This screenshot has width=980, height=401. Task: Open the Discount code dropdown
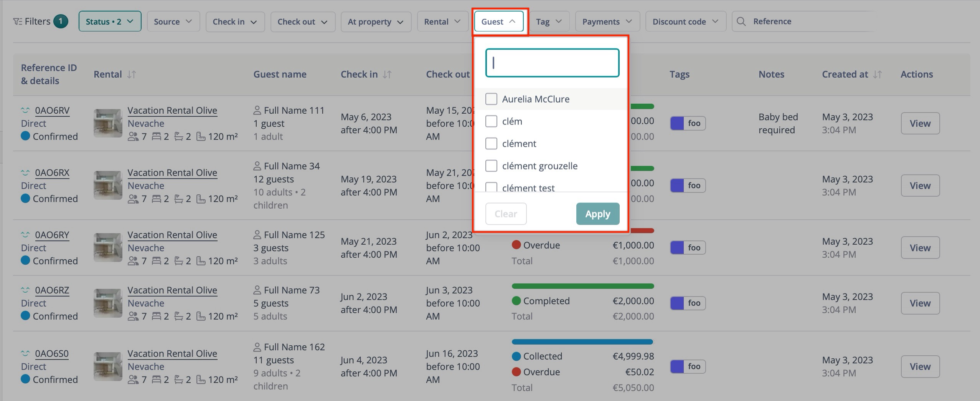point(685,22)
